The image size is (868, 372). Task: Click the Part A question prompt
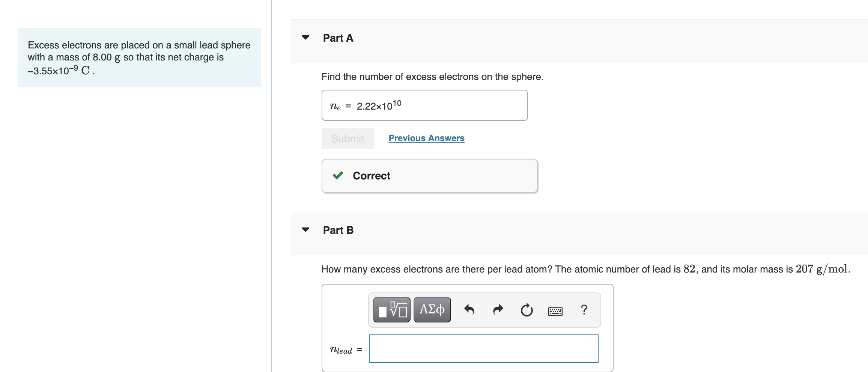tap(432, 77)
